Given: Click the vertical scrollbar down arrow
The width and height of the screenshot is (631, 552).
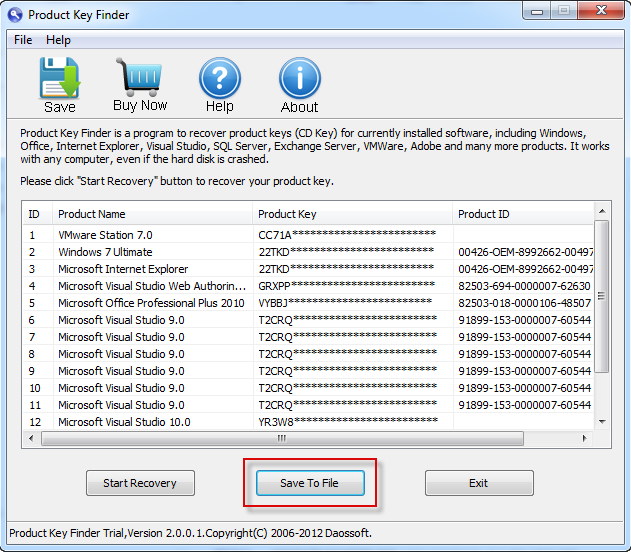Looking at the screenshot, I should click(602, 422).
